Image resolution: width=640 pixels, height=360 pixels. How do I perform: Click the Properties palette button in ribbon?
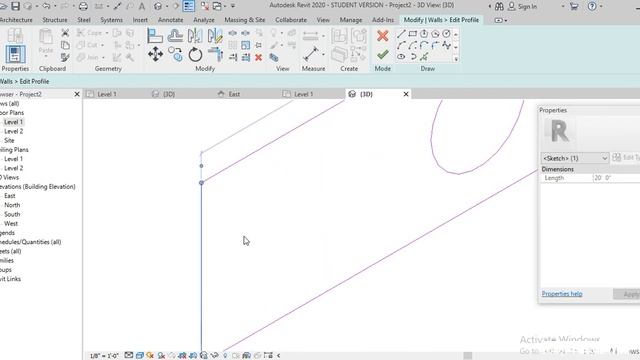tap(15, 54)
